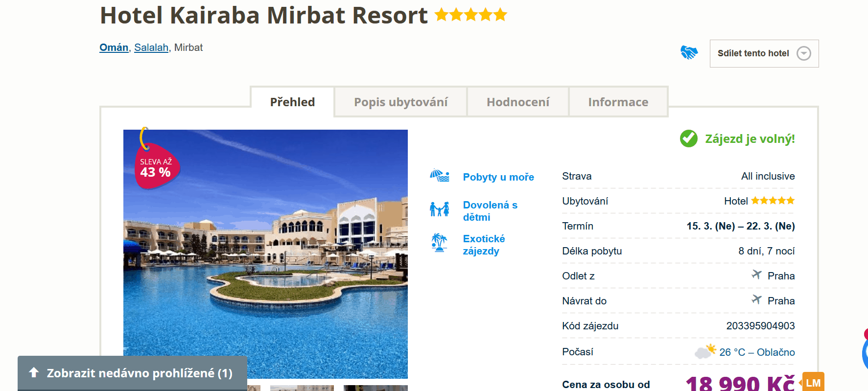Expand the Sdílet tento hotel dropdown

764,53
